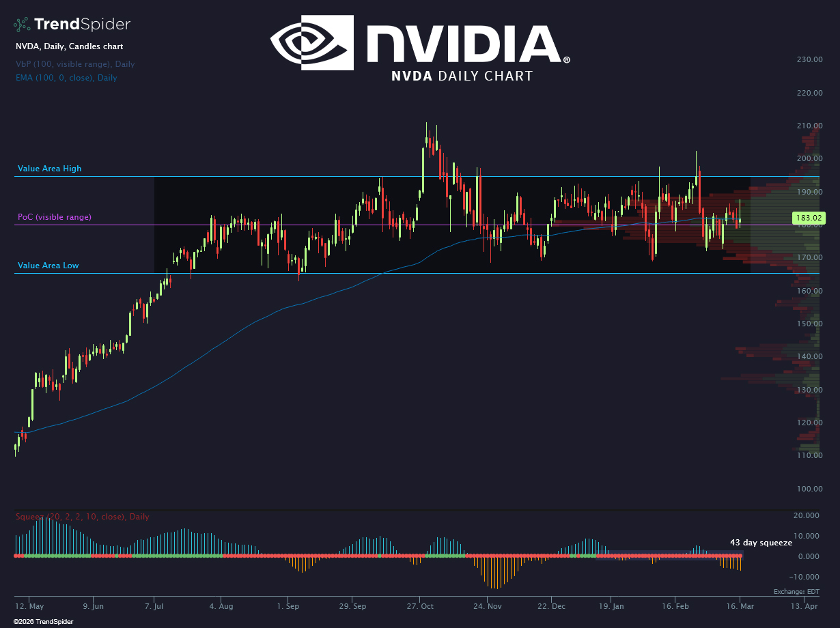Click the Value Area Low label
The width and height of the screenshot is (840, 628).
coord(48,266)
